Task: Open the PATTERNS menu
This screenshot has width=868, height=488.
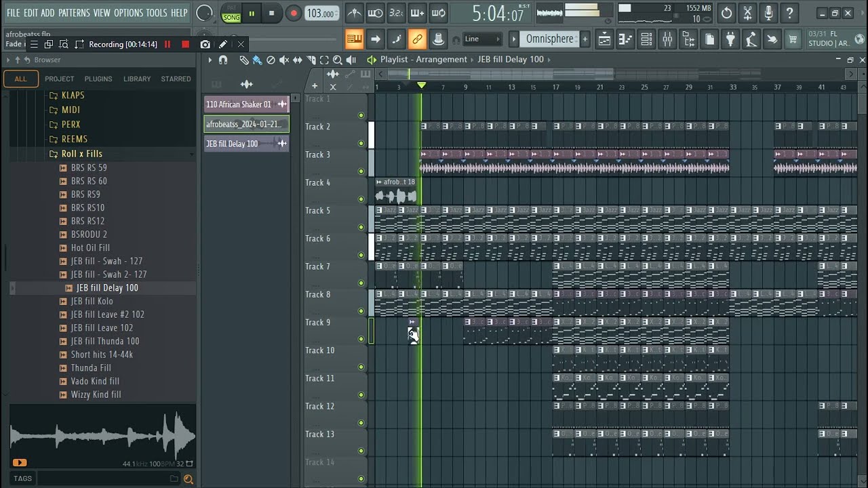Action: tap(74, 13)
